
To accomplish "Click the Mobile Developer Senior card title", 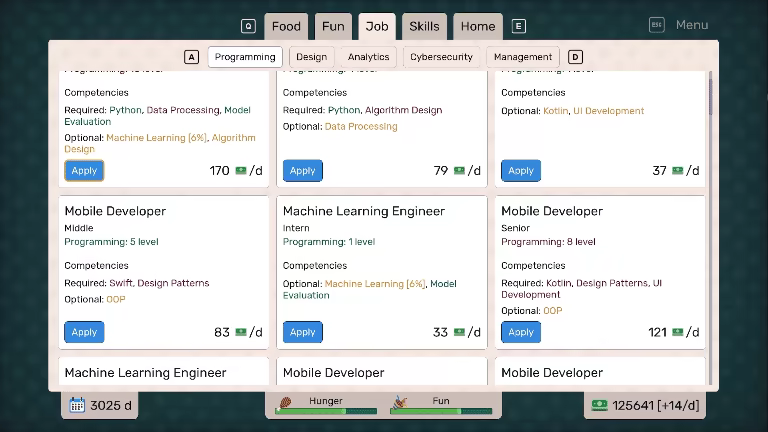I will 552,211.
